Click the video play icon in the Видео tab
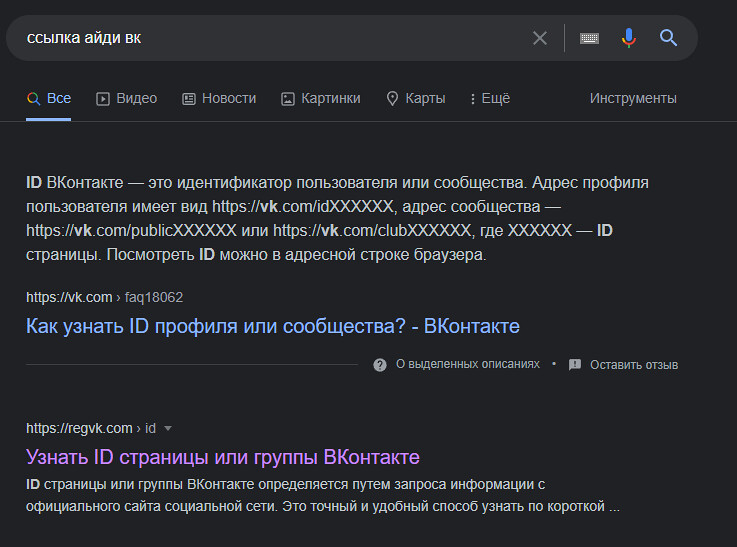The image size is (737, 547). coord(102,99)
